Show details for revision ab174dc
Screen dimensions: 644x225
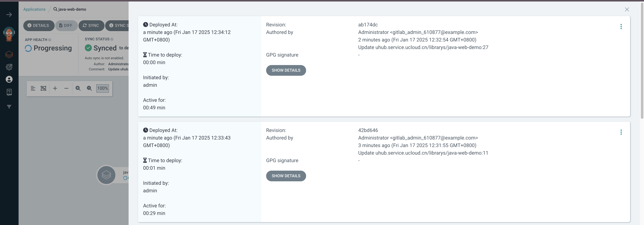tap(286, 70)
